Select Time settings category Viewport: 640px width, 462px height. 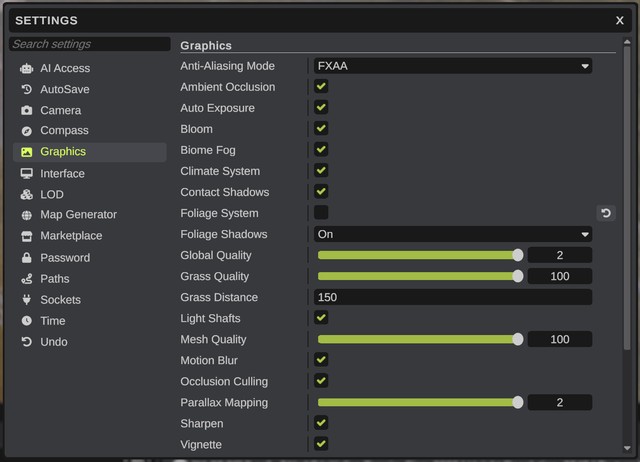[89, 321]
